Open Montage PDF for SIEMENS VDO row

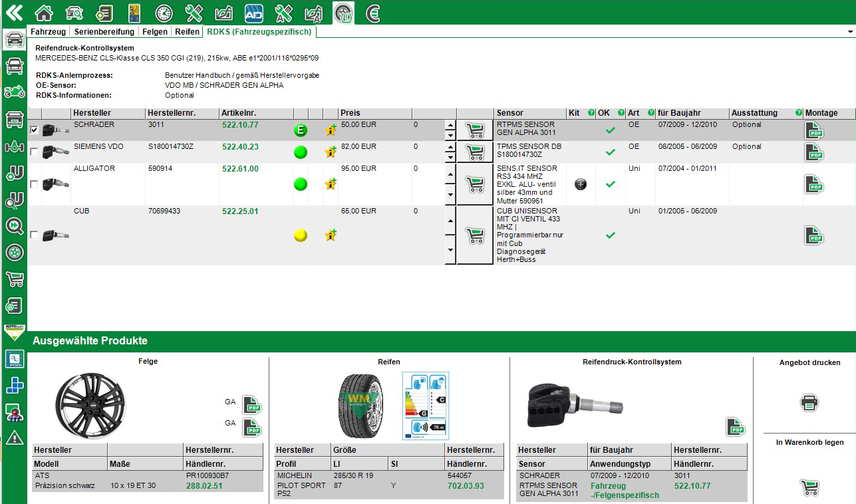click(x=814, y=152)
